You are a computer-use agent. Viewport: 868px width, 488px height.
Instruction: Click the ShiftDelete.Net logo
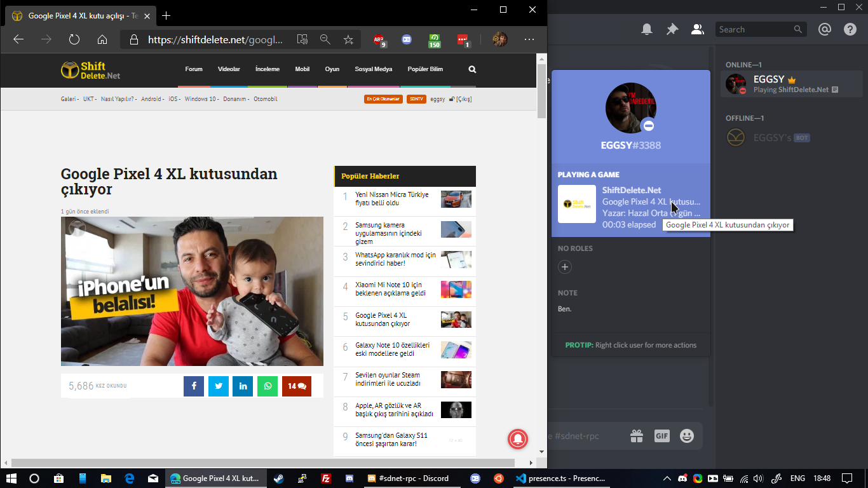[x=90, y=70]
